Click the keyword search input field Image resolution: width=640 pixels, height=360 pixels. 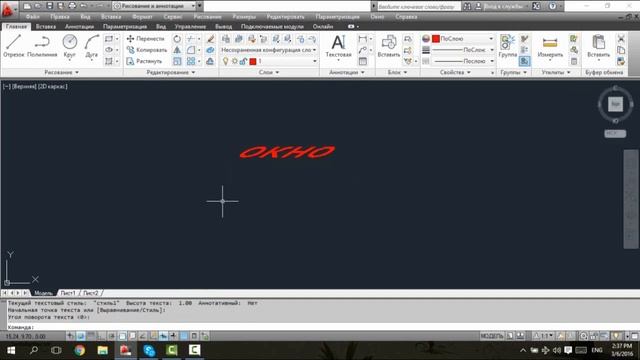418,6
